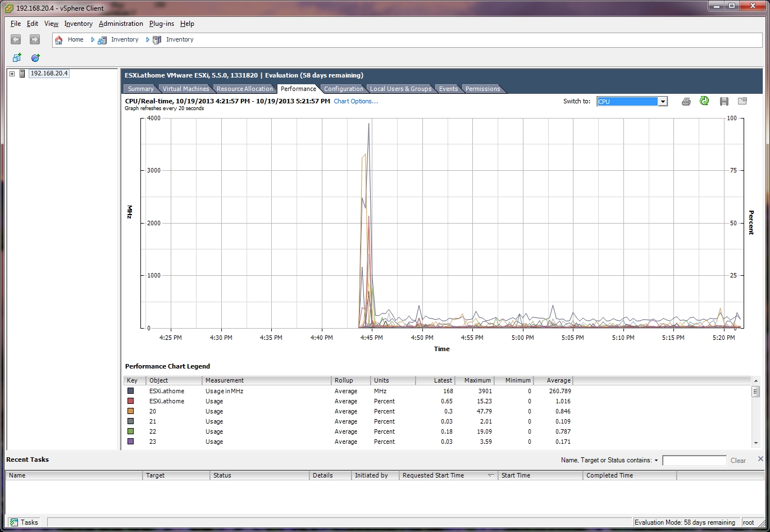Sort tasks by Completed Time header
This screenshot has width=770, height=532.
[630, 475]
